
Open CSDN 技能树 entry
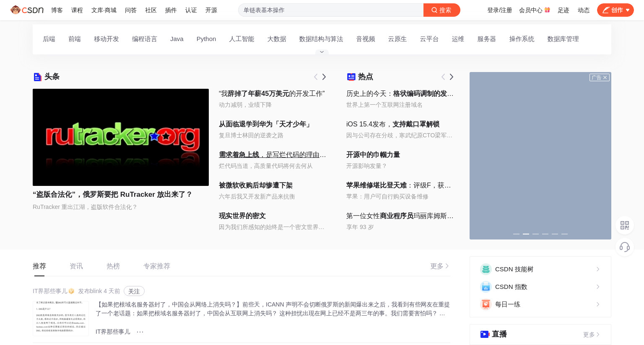pos(540,269)
